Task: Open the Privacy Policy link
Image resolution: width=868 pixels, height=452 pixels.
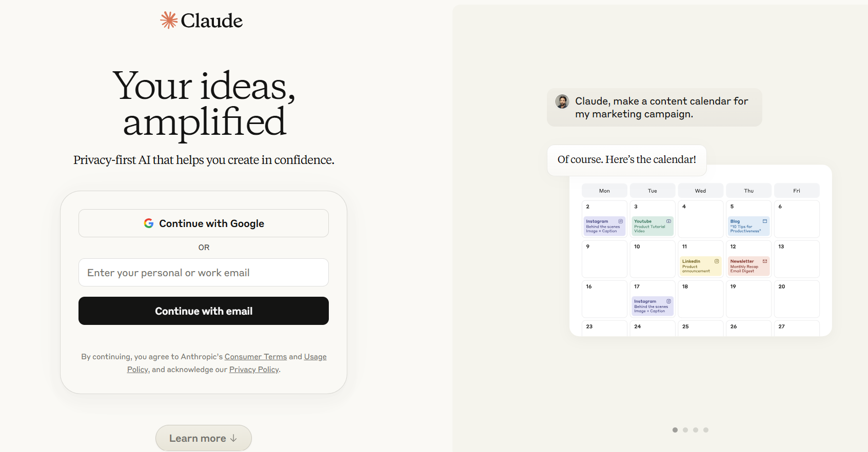Action: [254, 369]
